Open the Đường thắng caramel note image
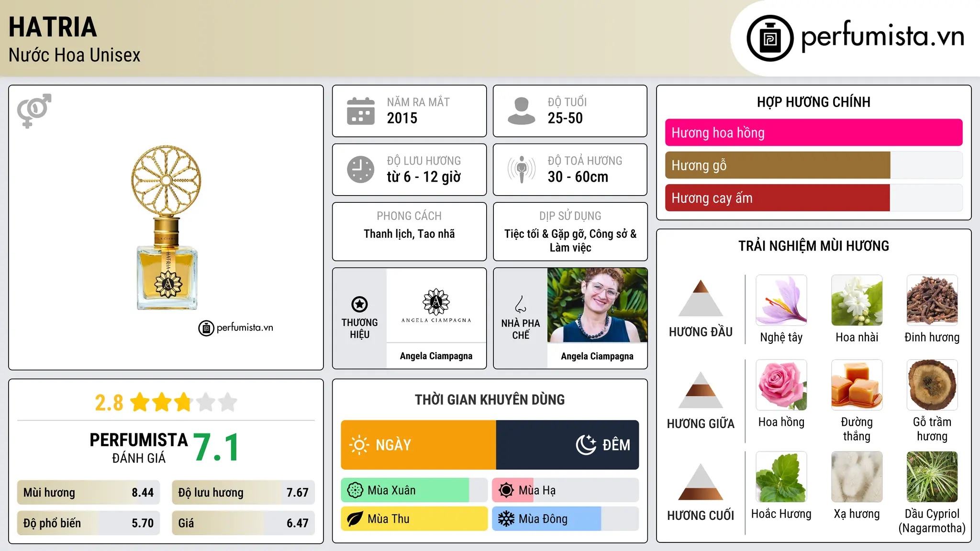This screenshot has height=551, width=980. 857,385
